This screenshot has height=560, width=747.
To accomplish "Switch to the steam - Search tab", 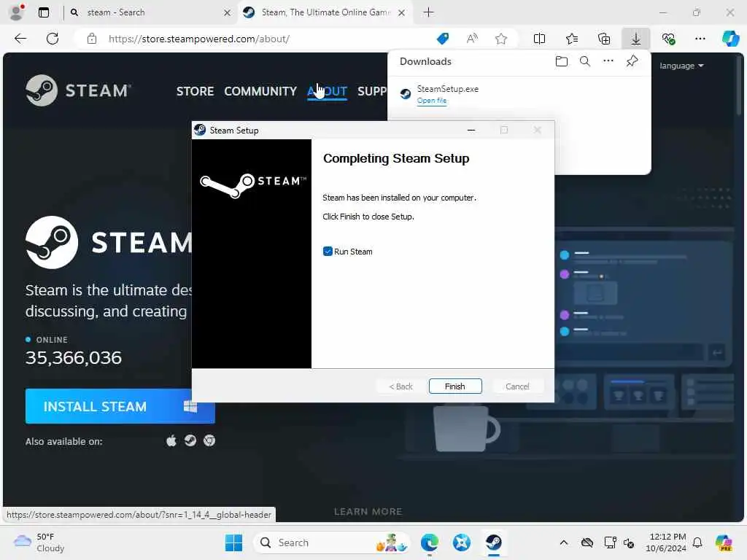I will (150, 12).
